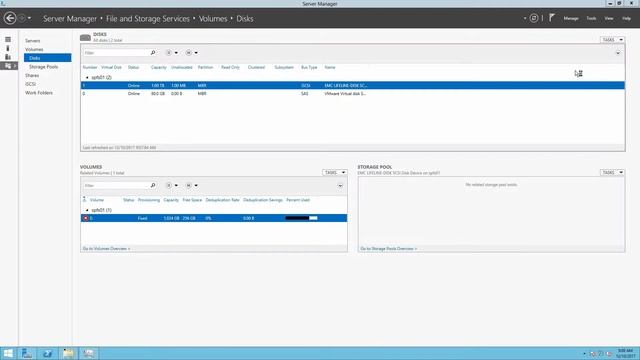640x360 pixels.
Task: Select Disks in the navigation pane
Action: (47, 58)
